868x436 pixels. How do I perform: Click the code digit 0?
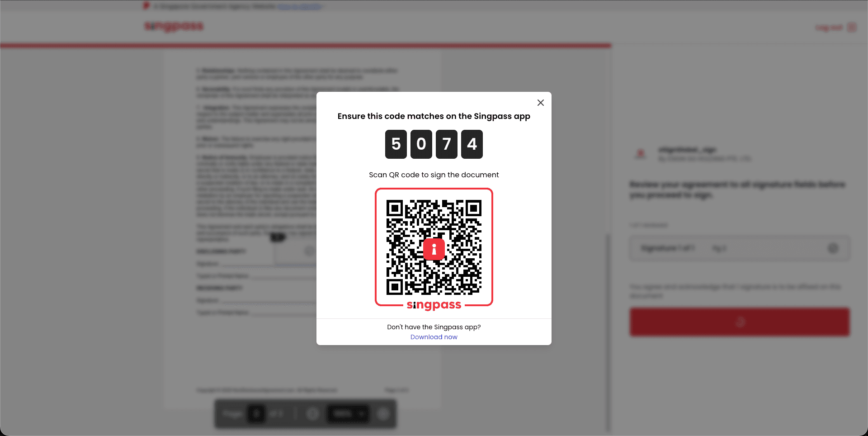click(x=421, y=144)
